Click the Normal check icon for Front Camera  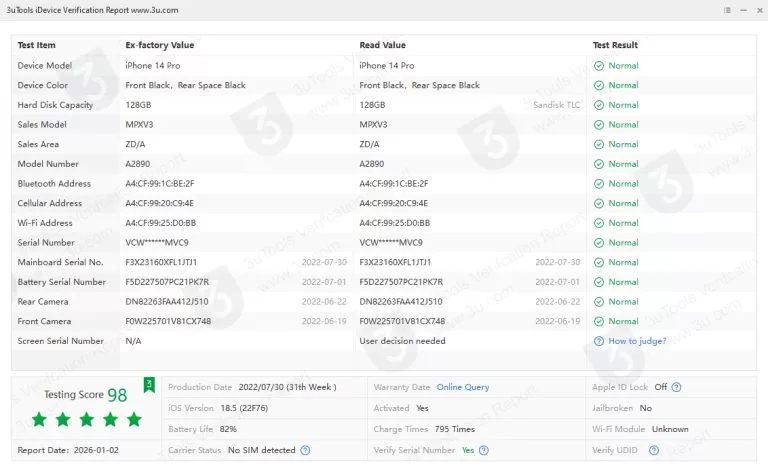(x=598, y=322)
